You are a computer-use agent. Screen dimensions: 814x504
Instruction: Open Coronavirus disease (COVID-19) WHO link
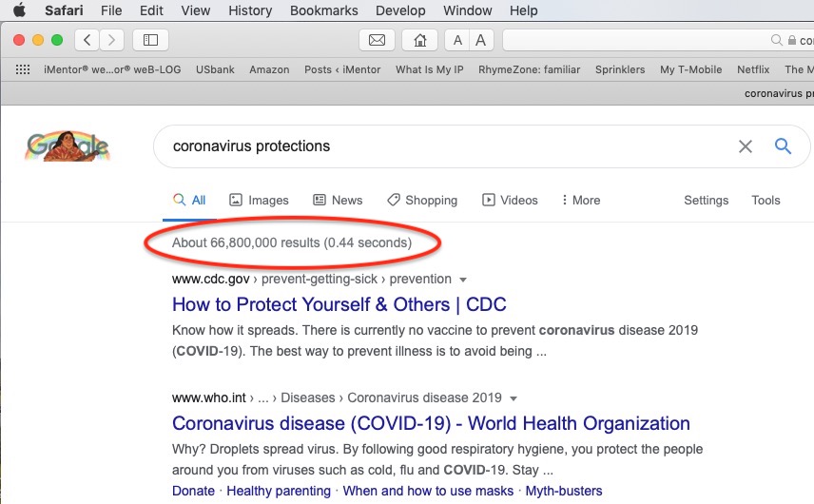pyautogui.click(x=431, y=423)
